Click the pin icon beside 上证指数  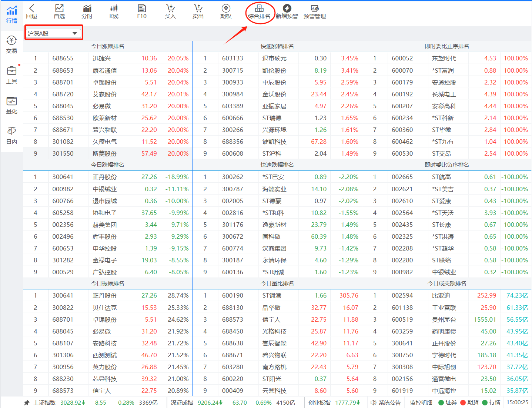(x=27, y=402)
